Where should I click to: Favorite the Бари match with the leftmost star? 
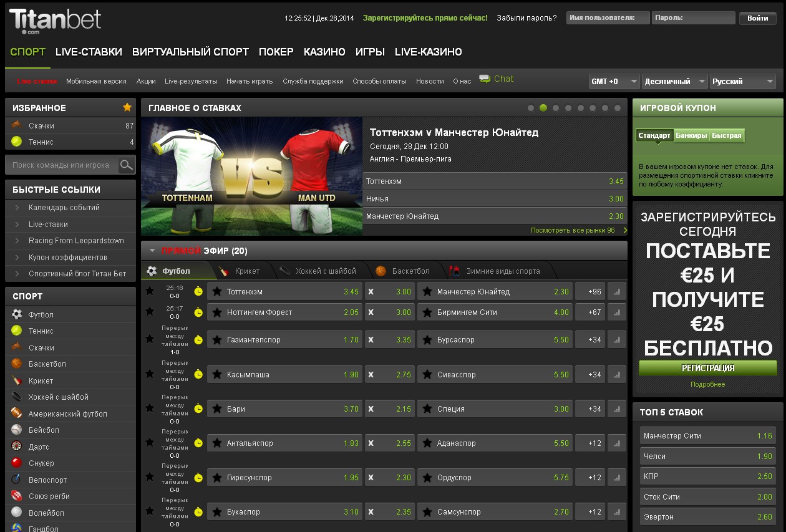click(150, 407)
